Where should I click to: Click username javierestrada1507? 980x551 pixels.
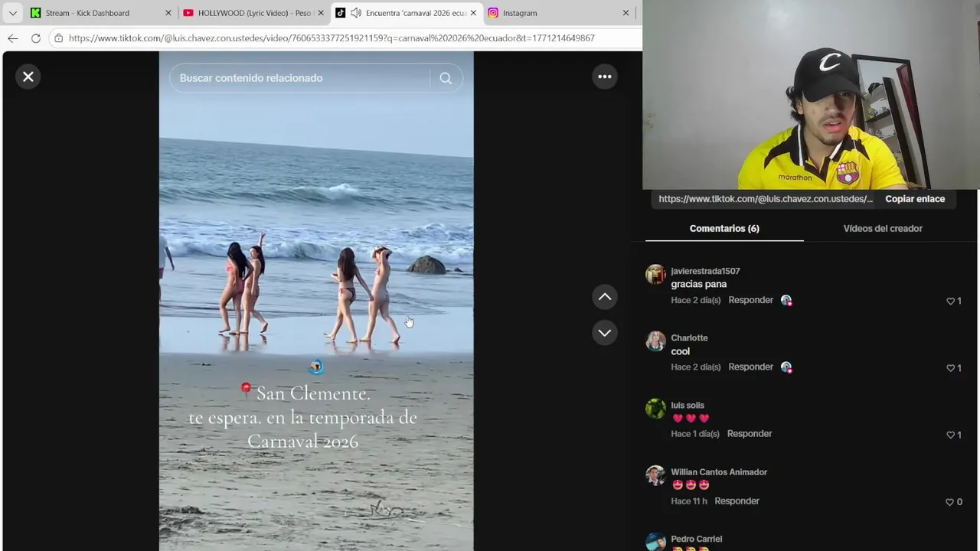coord(705,271)
